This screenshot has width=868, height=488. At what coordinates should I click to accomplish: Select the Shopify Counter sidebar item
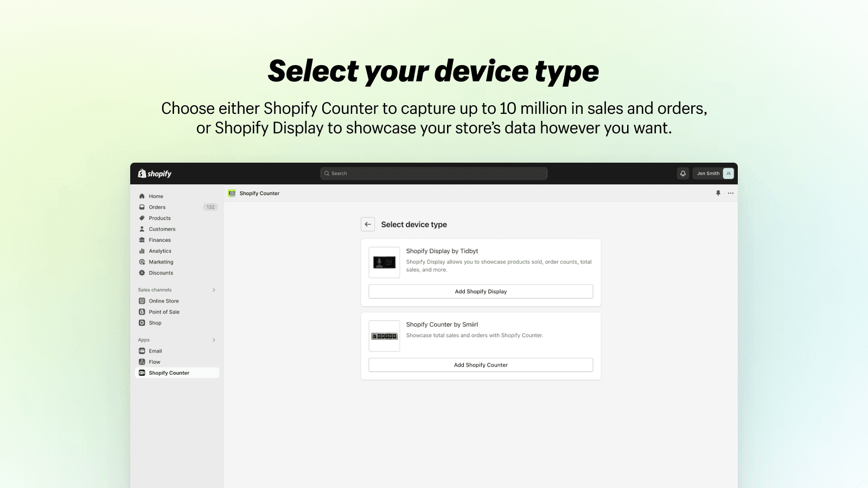click(x=168, y=373)
